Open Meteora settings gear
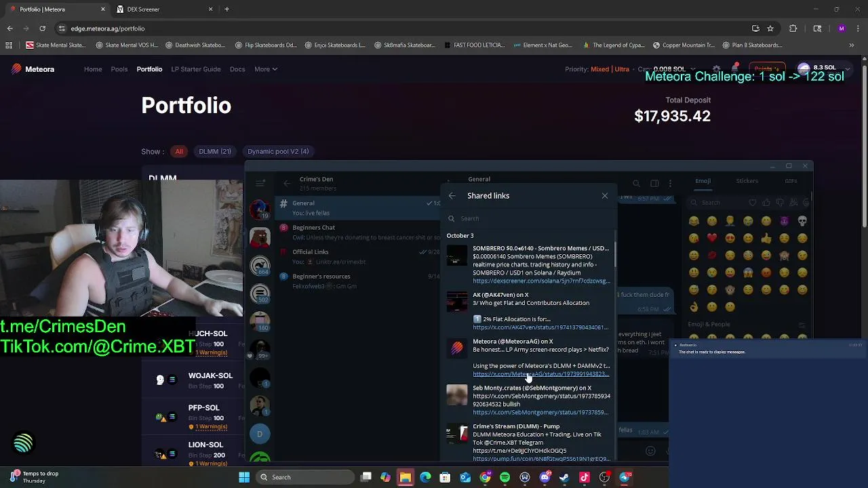 [716, 69]
